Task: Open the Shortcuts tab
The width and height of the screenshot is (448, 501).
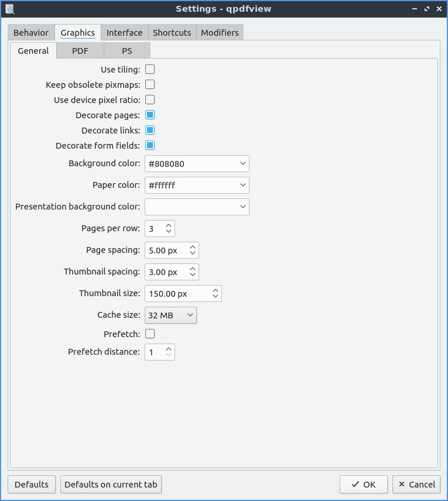Action: point(172,33)
